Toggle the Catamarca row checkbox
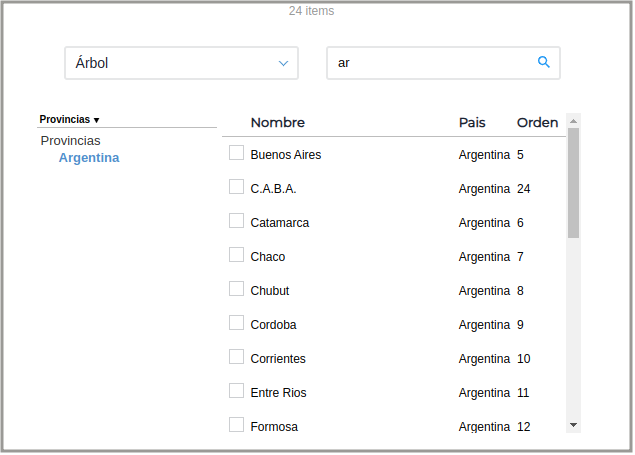 [x=236, y=221]
